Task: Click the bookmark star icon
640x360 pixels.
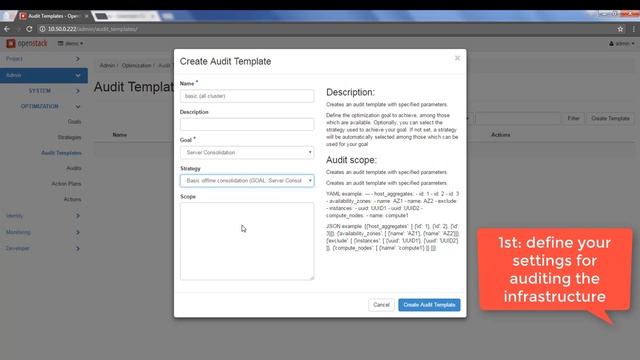Action: pos(620,29)
